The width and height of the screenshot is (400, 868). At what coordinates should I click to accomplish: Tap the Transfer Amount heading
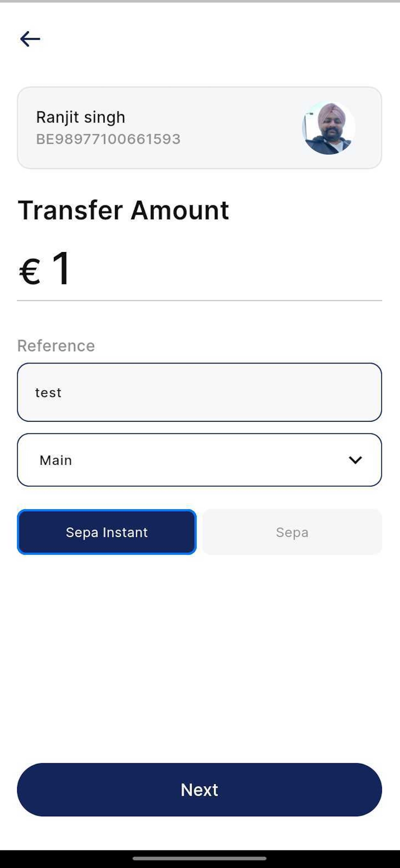123,210
